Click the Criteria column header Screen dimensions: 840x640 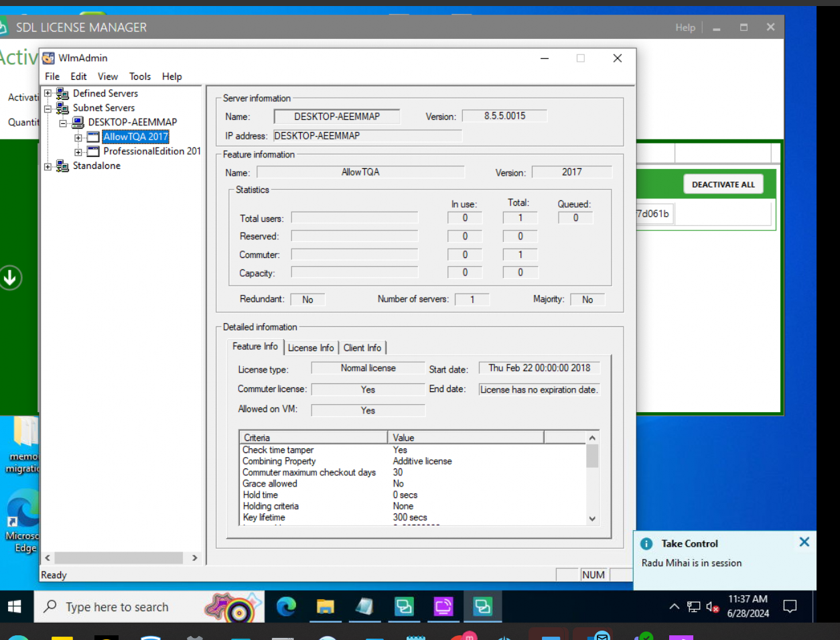[313, 438]
